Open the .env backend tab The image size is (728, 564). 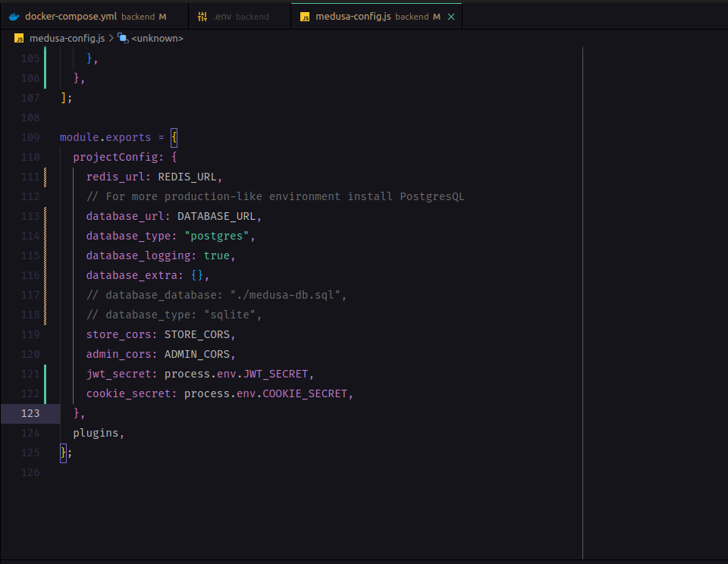240,16
